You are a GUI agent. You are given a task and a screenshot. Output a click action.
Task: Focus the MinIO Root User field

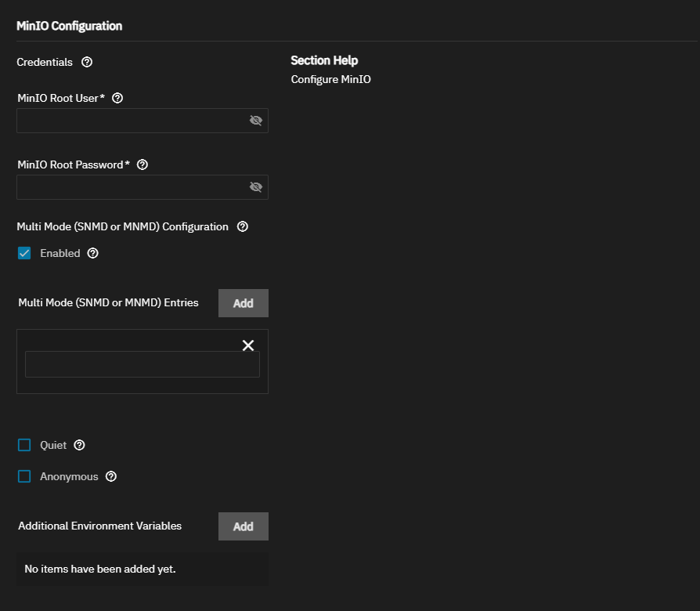143,121
